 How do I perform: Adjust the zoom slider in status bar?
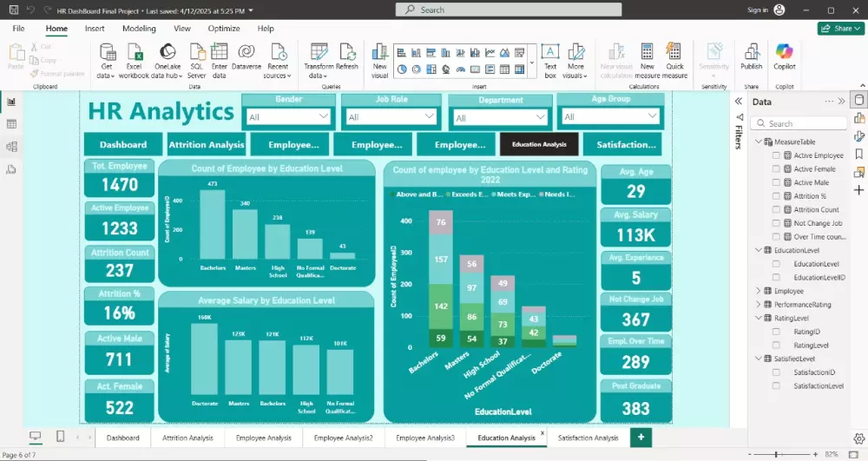(777, 454)
